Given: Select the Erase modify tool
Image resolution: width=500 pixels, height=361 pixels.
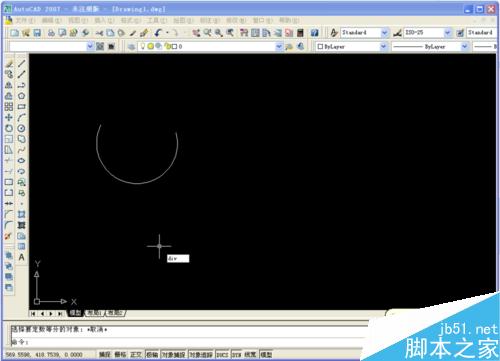Looking at the screenshot, I should [9, 63].
